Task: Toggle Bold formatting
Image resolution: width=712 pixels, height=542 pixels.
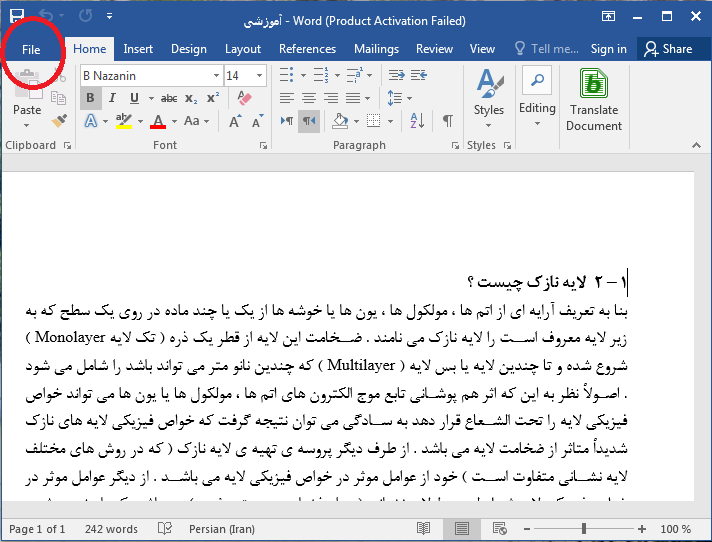Action: pos(90,98)
